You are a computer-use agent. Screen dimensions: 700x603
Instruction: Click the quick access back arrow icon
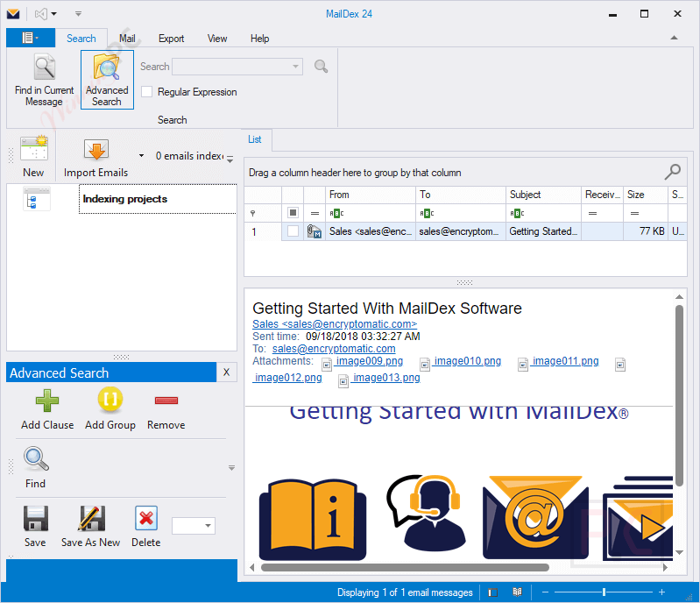pos(41,14)
